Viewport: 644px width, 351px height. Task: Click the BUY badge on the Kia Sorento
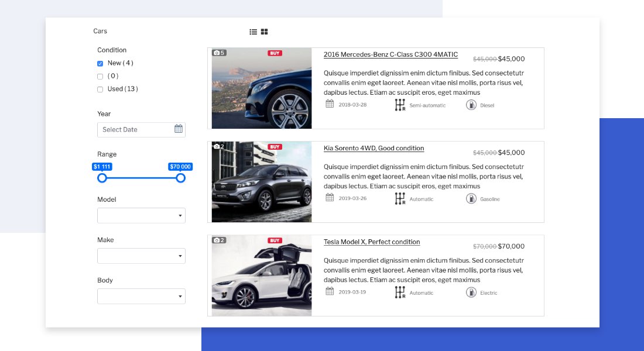[275, 147]
